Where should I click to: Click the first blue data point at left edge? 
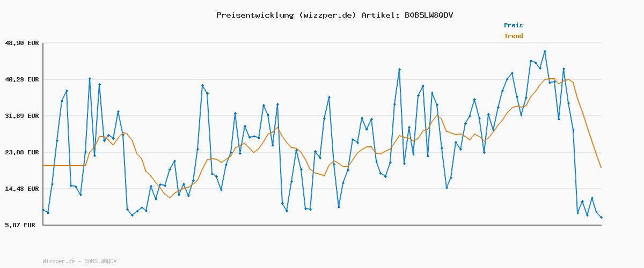[x=43, y=210]
